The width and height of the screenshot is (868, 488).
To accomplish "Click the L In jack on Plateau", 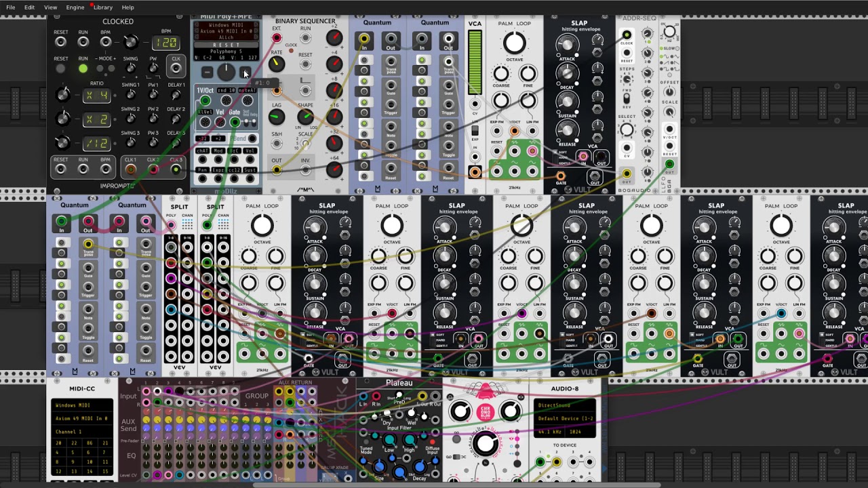I will click(363, 396).
